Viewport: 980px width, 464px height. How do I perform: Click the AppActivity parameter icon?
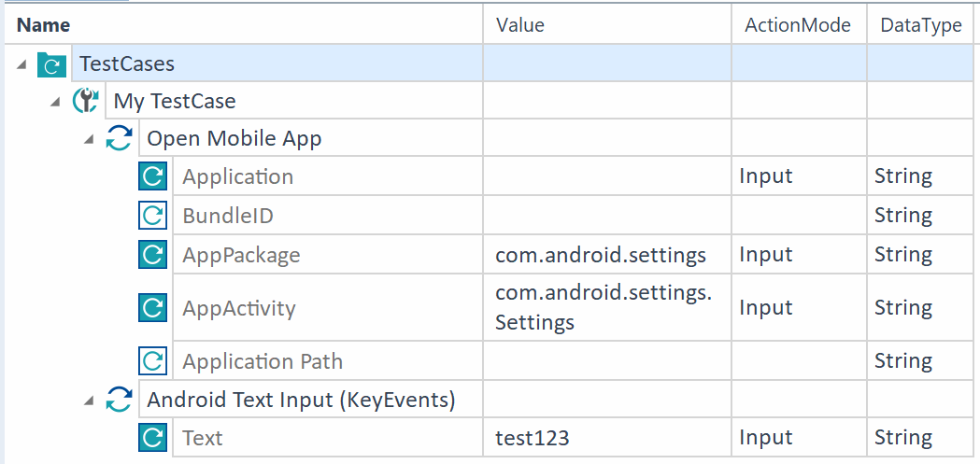pos(152,308)
